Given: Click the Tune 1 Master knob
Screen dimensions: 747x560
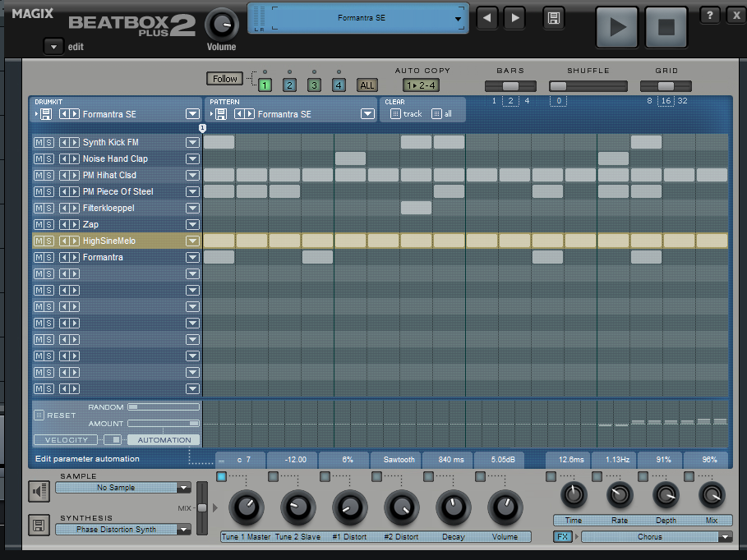Looking at the screenshot, I should coord(247,507).
